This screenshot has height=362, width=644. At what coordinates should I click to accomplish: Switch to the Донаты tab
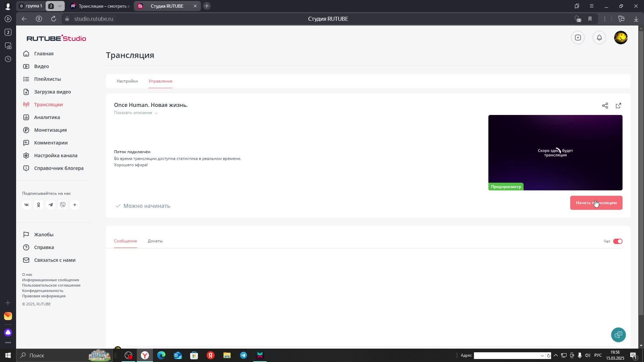[x=155, y=241]
